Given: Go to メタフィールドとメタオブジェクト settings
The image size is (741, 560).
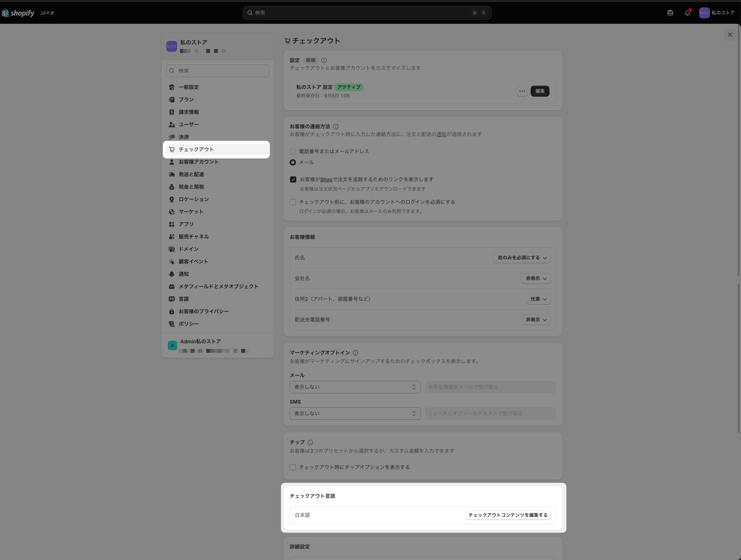Looking at the screenshot, I should pyautogui.click(x=217, y=286).
